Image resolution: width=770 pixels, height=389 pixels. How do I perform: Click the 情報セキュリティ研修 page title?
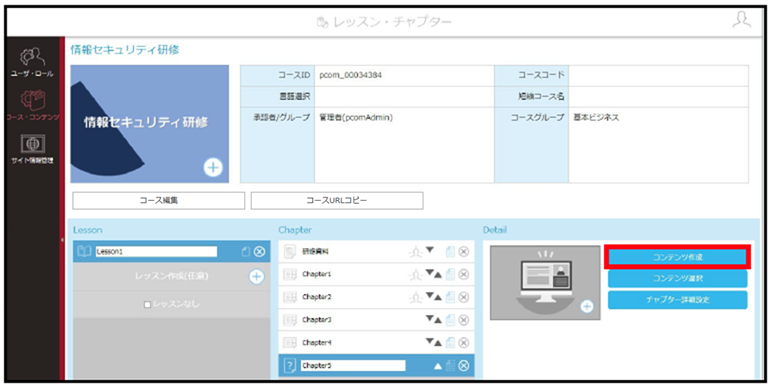[x=125, y=50]
